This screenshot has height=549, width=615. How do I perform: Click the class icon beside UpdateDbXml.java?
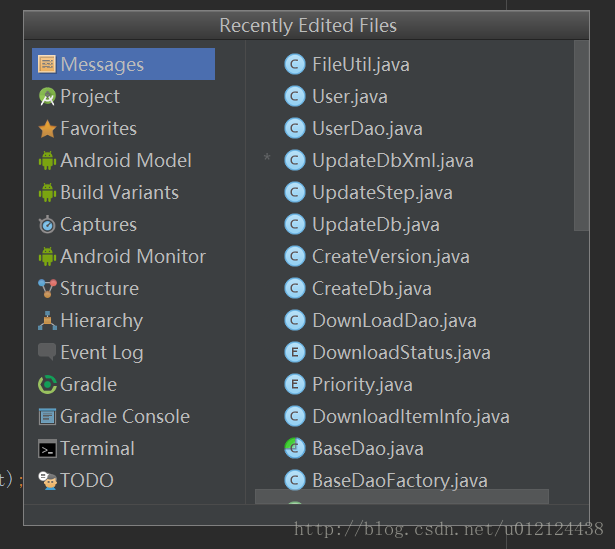tap(295, 160)
